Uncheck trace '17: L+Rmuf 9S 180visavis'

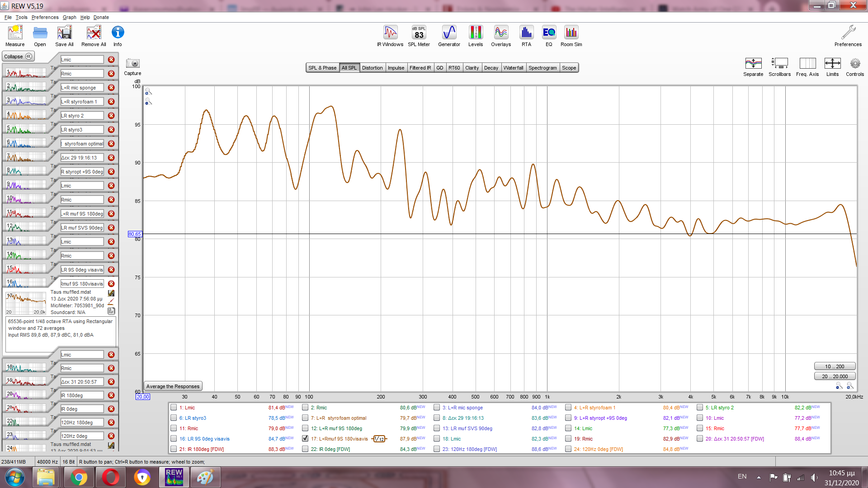click(x=305, y=438)
